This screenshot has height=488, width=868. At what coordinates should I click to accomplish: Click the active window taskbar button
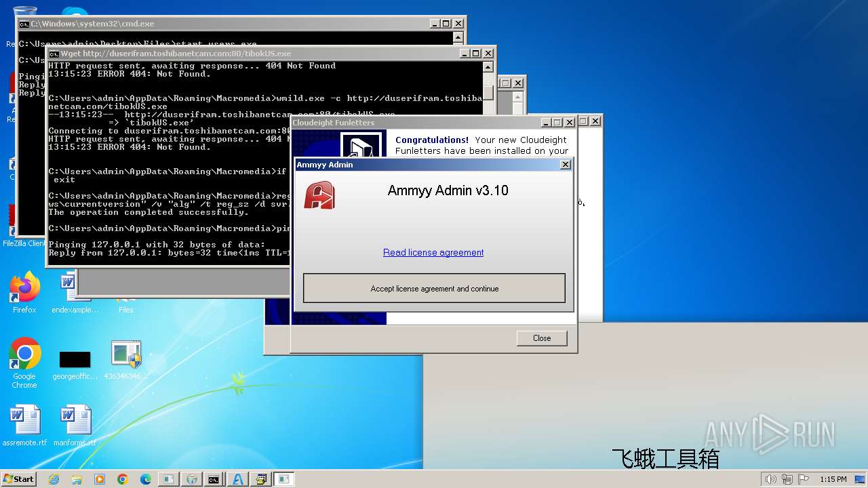tap(284, 479)
